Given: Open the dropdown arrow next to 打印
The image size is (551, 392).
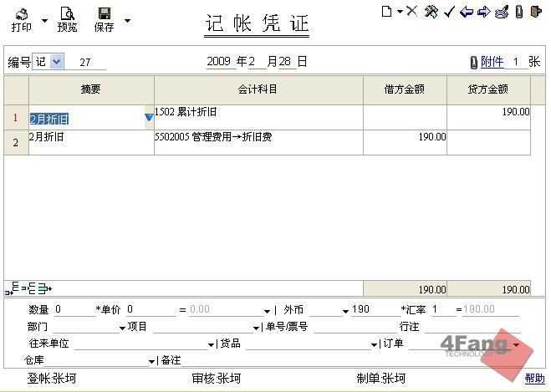Looking at the screenshot, I should point(44,21).
